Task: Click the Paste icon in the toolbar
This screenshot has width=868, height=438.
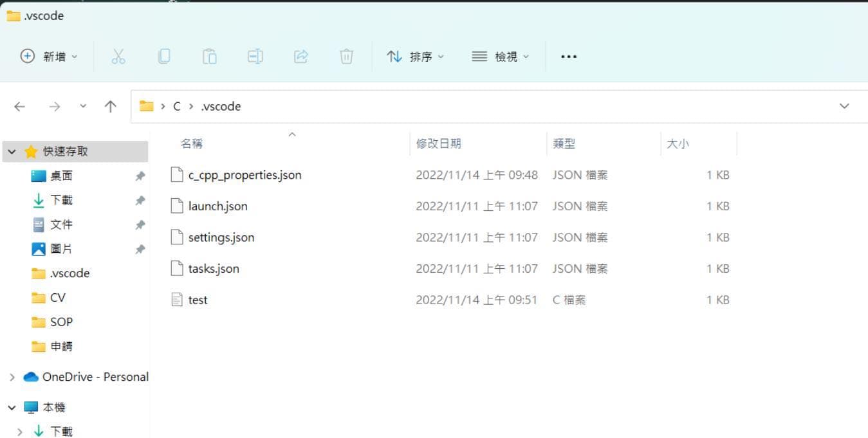Action: pyautogui.click(x=209, y=56)
